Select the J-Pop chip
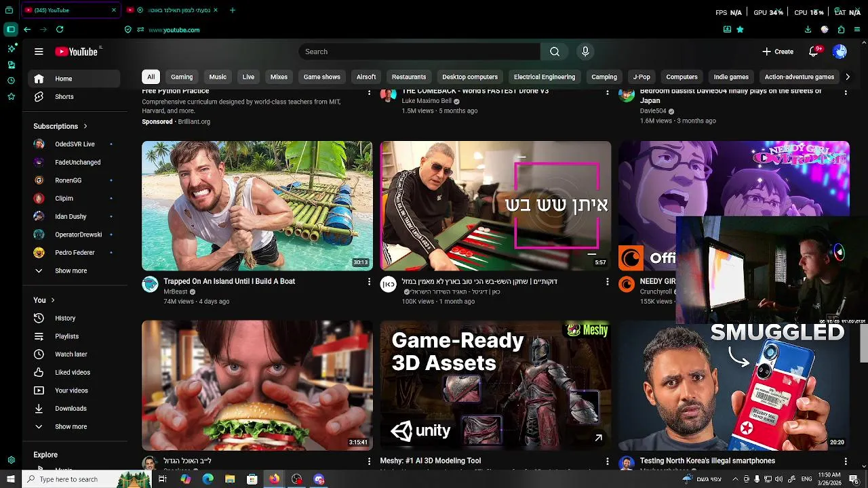Screen dimensions: 868x488 coord(642,77)
